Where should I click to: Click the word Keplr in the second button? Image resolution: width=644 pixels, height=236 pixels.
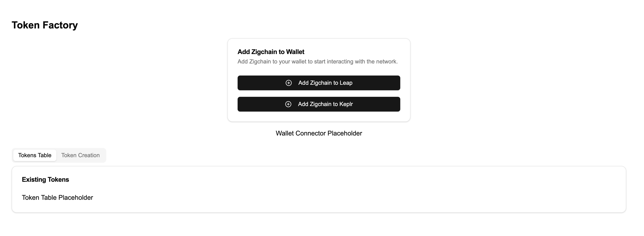pos(346,104)
